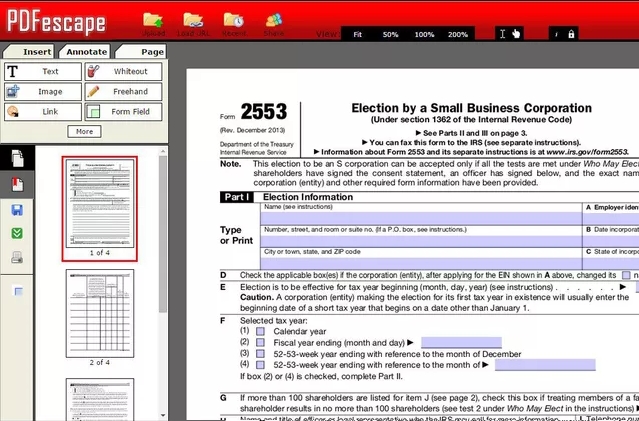The width and height of the screenshot is (639, 421).
Task: Check box 4 for 52-53-week year month
Action: [260, 364]
